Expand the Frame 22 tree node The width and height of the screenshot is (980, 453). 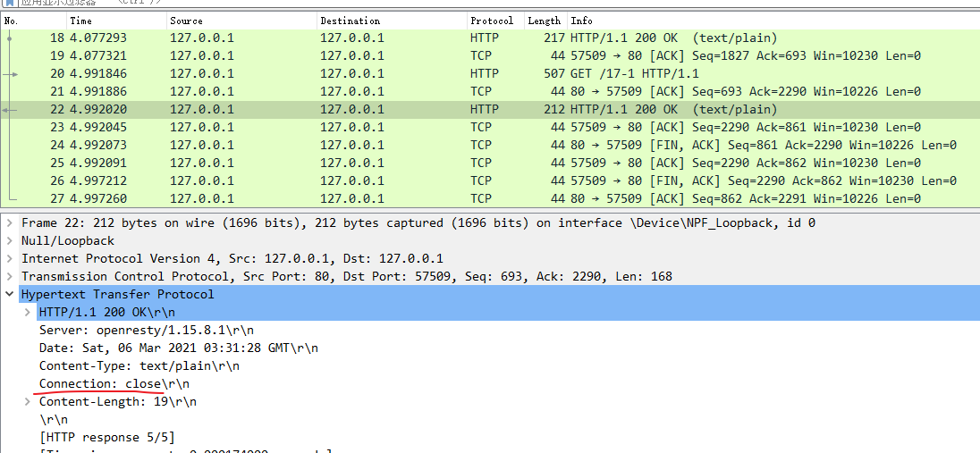point(10,223)
